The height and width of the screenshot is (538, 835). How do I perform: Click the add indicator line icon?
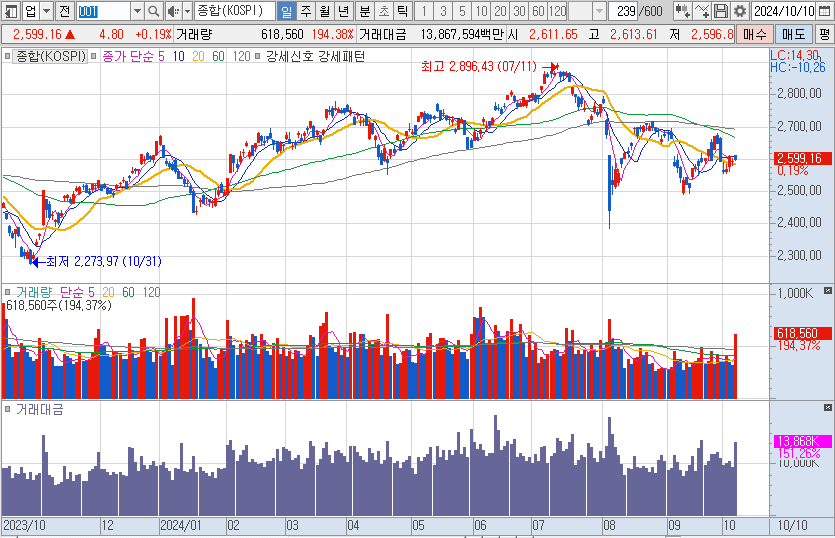click(702, 11)
